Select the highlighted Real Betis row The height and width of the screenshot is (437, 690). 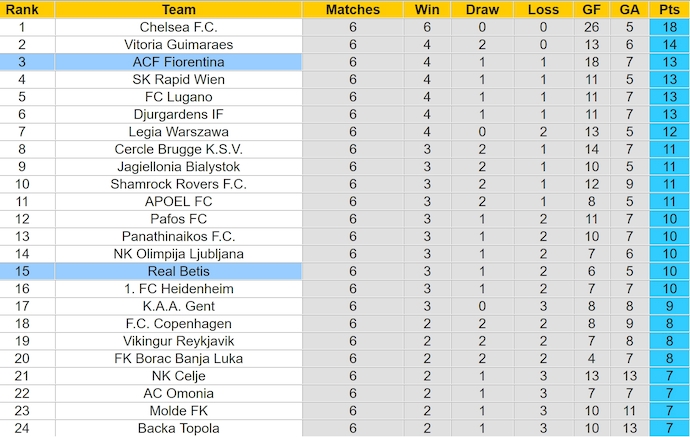coord(178,271)
